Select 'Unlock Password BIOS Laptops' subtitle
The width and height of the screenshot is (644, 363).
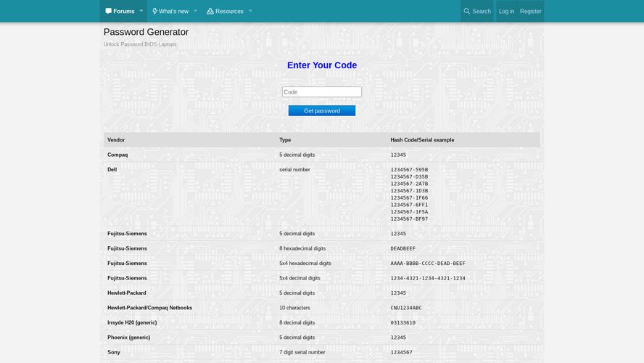pos(140,44)
